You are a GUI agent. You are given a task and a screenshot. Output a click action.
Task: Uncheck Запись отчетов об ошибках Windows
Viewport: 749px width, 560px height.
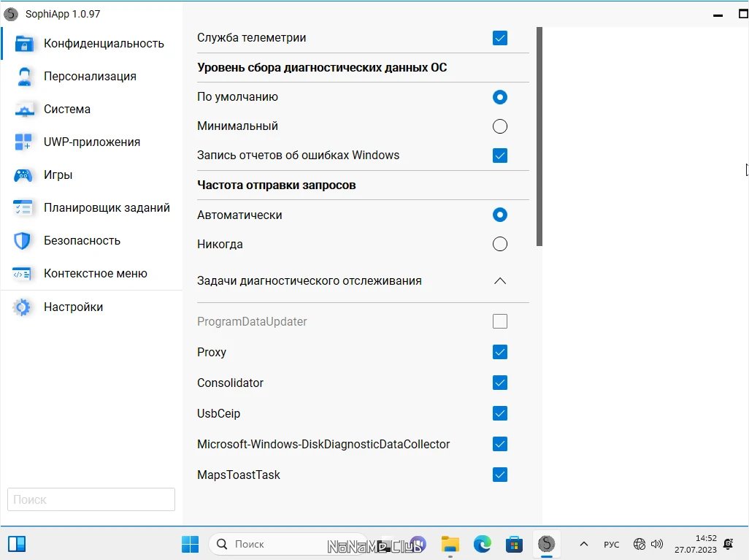[x=500, y=156]
